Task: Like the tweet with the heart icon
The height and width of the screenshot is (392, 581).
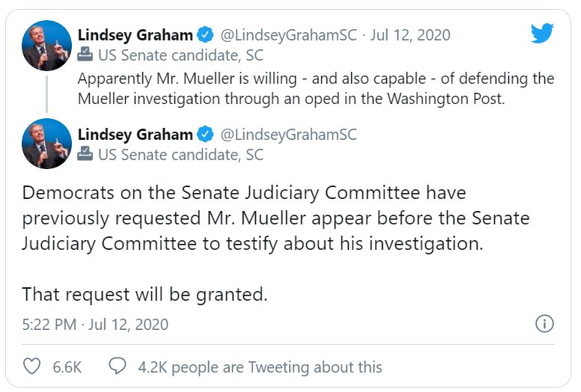Action: (x=32, y=367)
